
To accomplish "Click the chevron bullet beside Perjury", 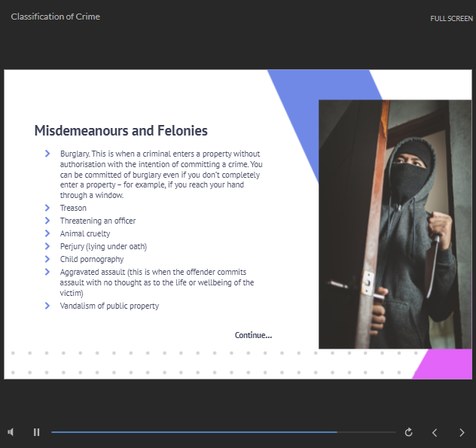I will pos(48,246).
